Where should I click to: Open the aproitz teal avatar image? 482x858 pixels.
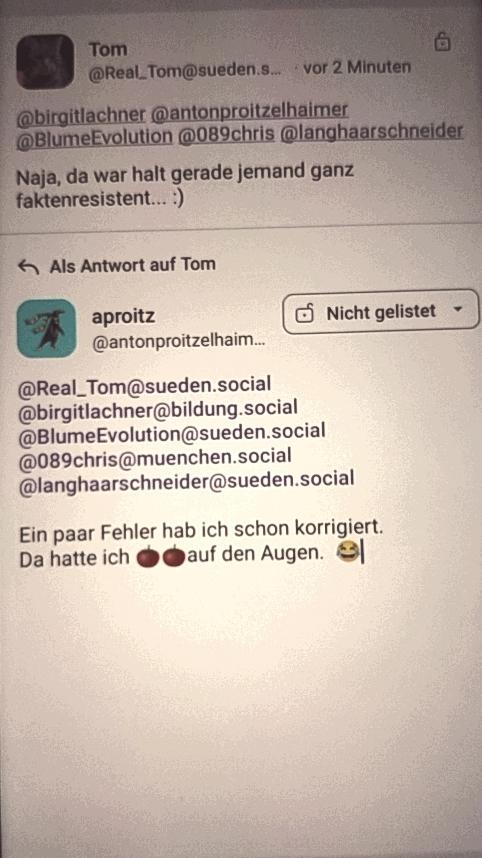(x=47, y=328)
